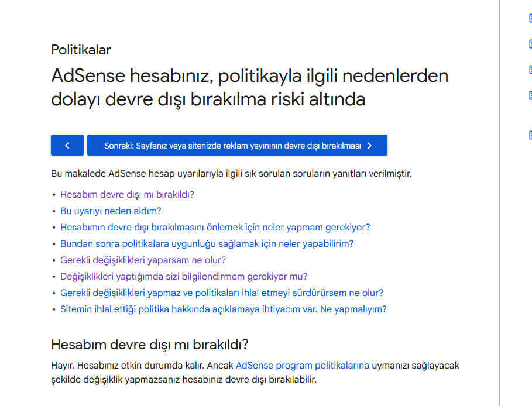532x406 pixels.
Task: Click the main 'AdSense hesabınız' page title
Action: click(x=250, y=88)
